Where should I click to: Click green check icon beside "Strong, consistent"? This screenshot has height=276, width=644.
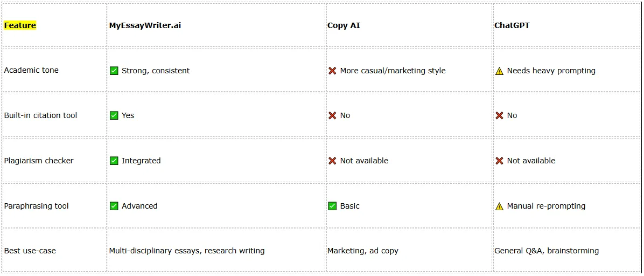[x=114, y=71]
